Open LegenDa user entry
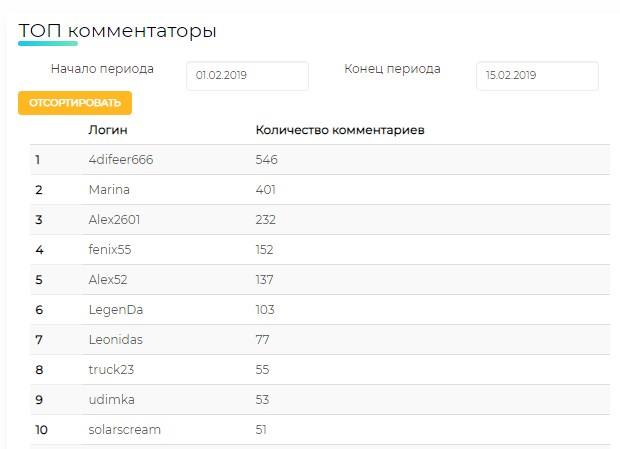Screen dimensions: 620x449 [116, 309]
